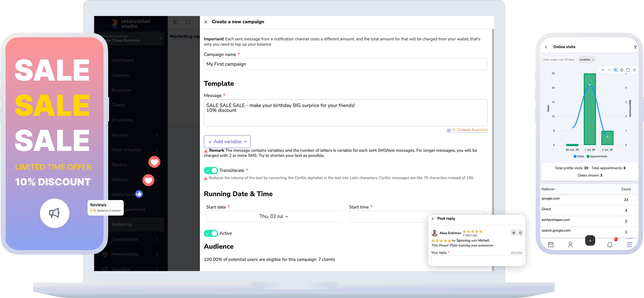Click Alex Evtimov's avatar
Image resolution: width=644 pixels, height=298 pixels.
click(435, 233)
